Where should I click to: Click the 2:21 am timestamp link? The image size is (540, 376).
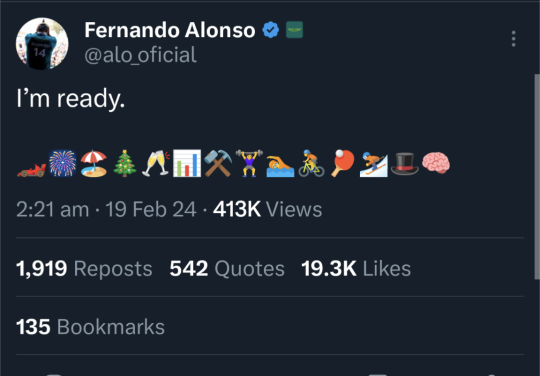point(52,209)
